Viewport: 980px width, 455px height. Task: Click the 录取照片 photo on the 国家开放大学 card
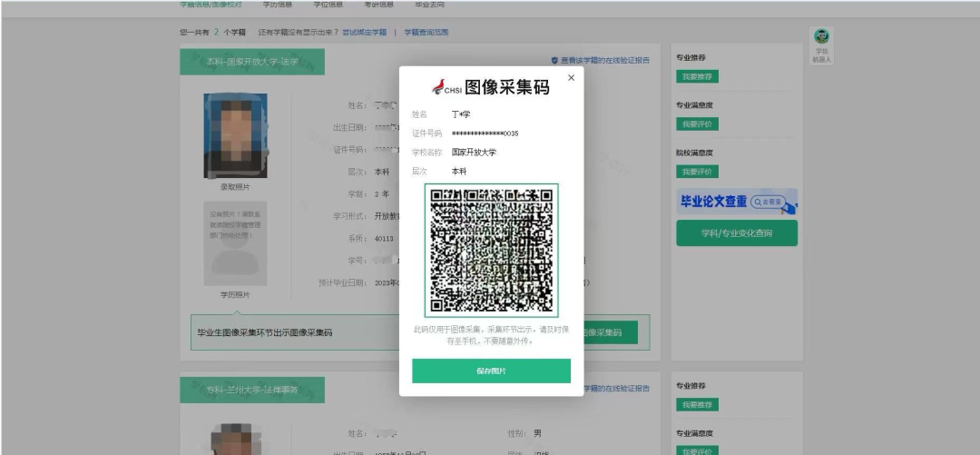point(235,136)
